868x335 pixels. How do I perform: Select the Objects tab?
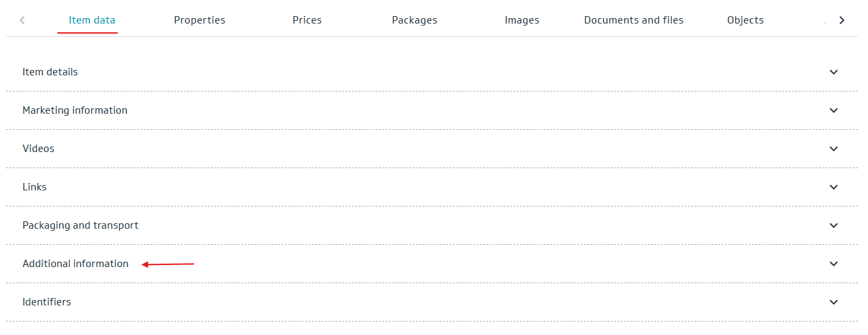point(745,20)
